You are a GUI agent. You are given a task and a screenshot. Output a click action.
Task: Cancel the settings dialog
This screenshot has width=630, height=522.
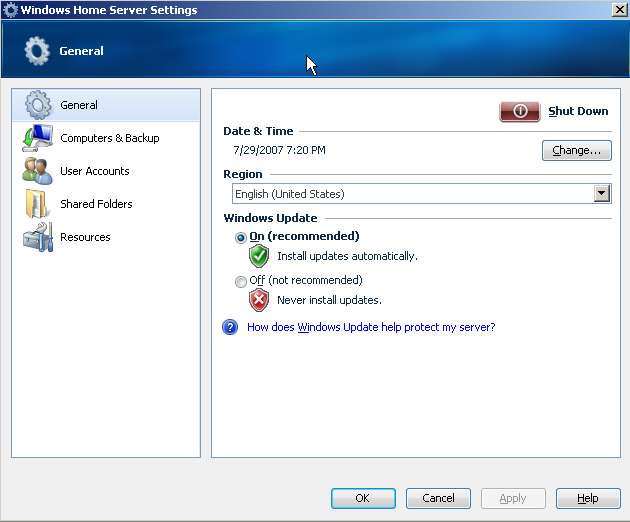point(438,498)
